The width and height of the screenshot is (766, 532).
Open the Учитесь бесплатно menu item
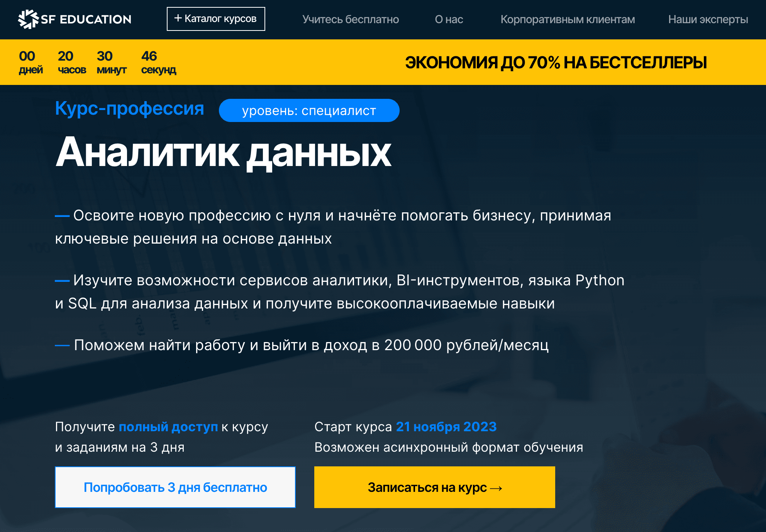coord(351,20)
